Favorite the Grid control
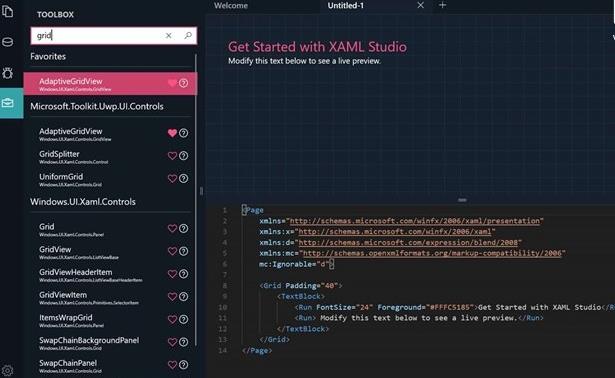The width and height of the screenshot is (615, 378). [172, 228]
